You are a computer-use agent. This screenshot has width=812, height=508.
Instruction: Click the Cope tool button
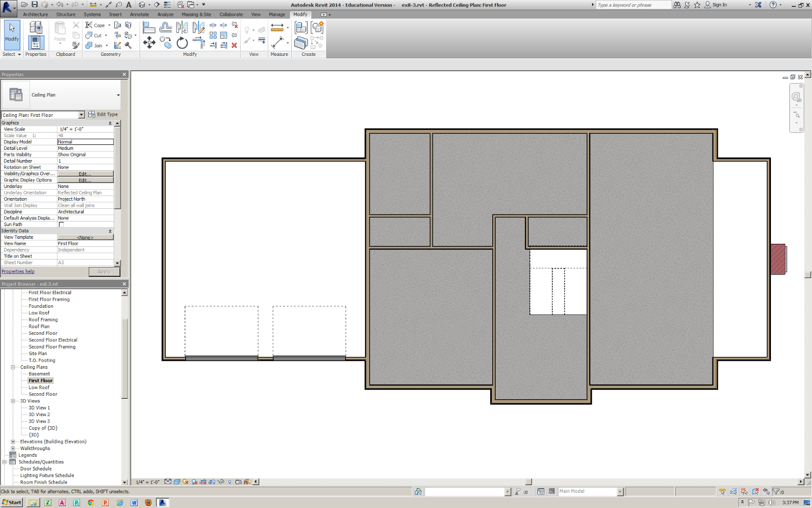point(95,25)
